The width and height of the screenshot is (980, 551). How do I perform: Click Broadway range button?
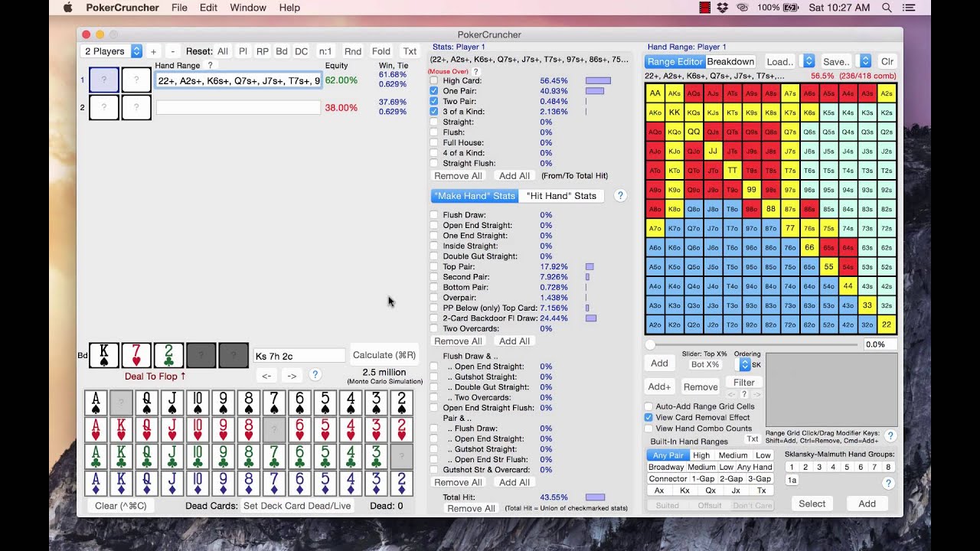point(666,467)
